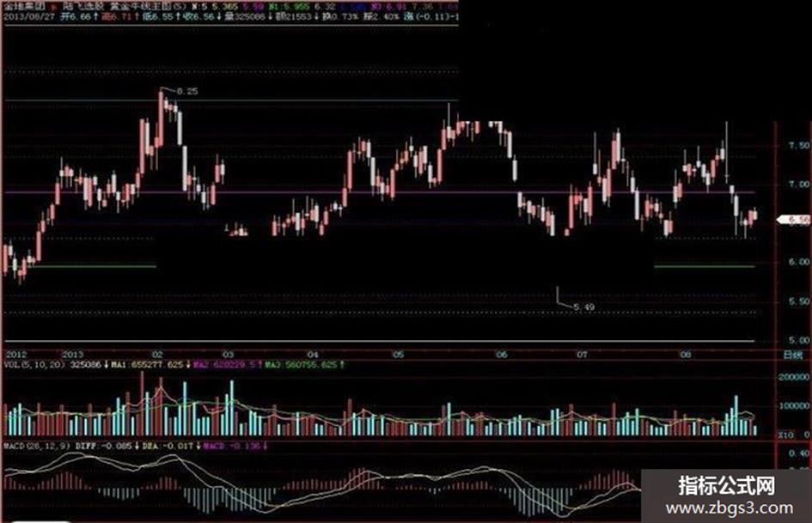Click the 日线 period label beside time axis
Screen dimensions: 812x523
click(x=793, y=356)
